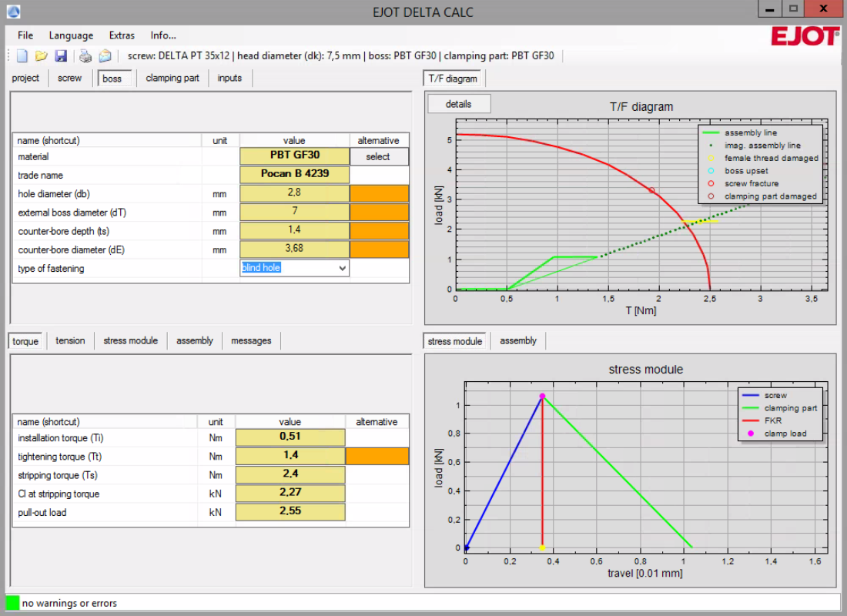Click the PBT GF30 material value cell

(x=294, y=156)
